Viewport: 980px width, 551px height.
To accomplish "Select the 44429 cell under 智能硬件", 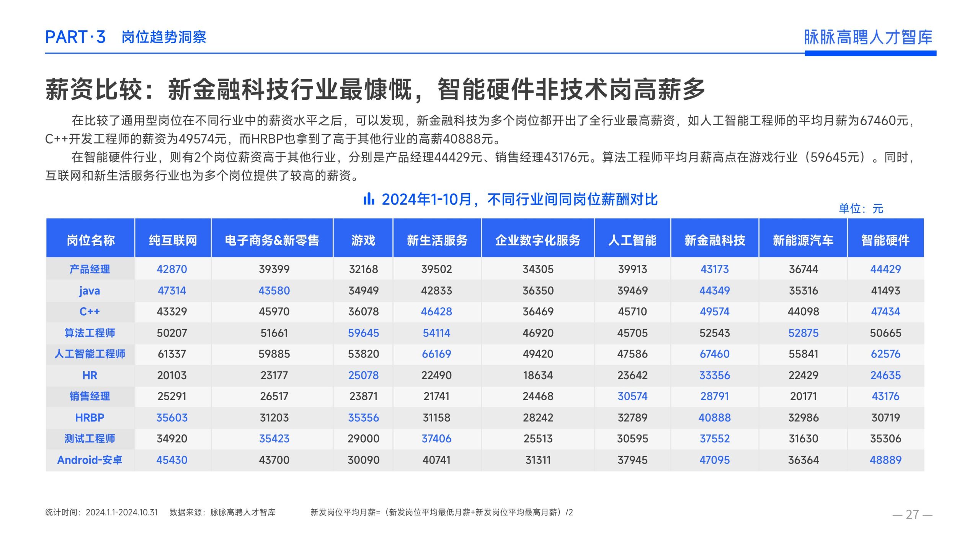I will [x=885, y=269].
